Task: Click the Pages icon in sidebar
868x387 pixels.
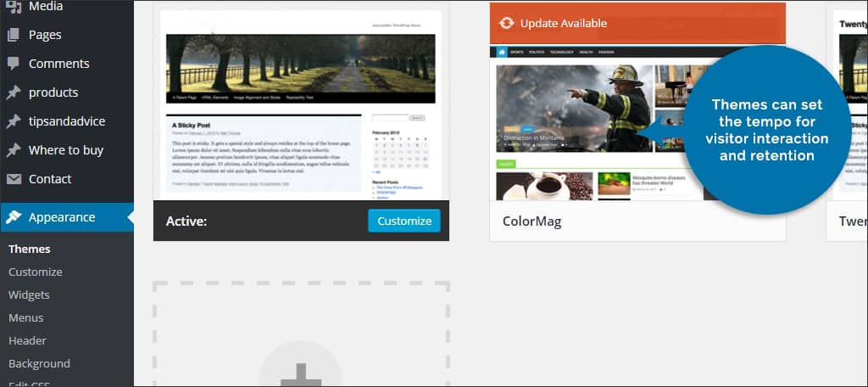Action: [x=14, y=35]
